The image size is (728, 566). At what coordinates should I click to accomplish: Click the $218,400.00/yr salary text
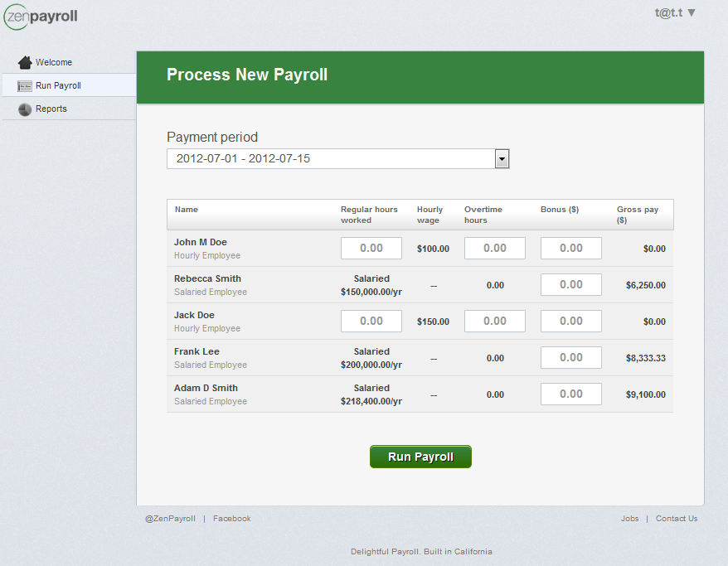[x=371, y=401]
